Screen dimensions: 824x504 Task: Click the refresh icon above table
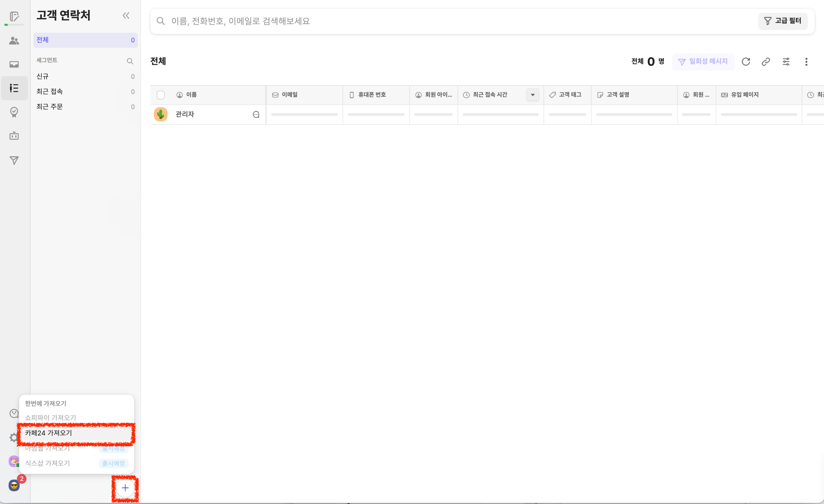(746, 62)
